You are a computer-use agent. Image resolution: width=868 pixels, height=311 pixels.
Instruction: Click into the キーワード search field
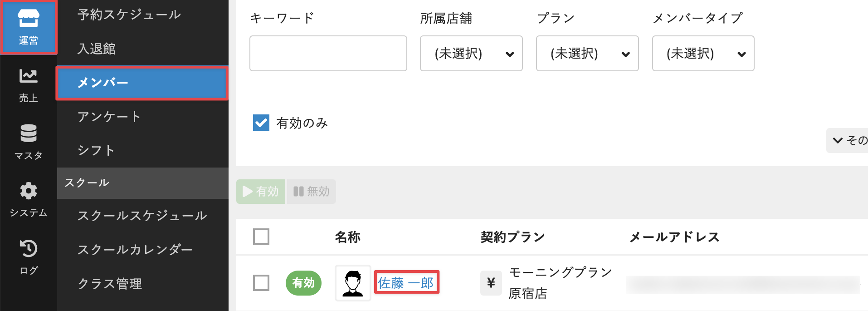coord(328,54)
